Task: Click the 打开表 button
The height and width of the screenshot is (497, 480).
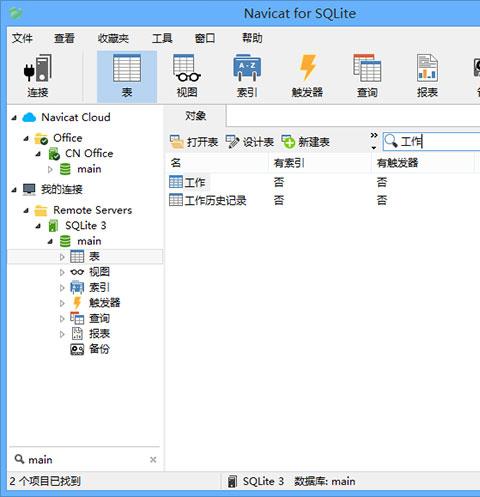Action: click(194, 142)
